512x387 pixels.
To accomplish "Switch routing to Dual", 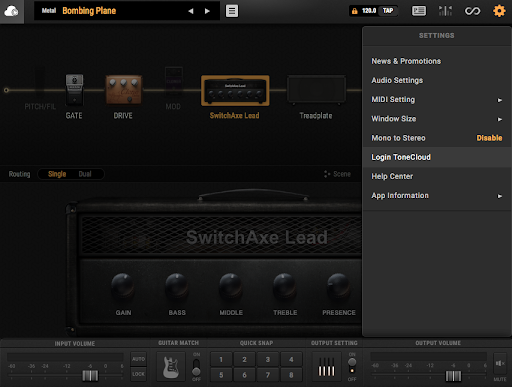I will coord(85,174).
